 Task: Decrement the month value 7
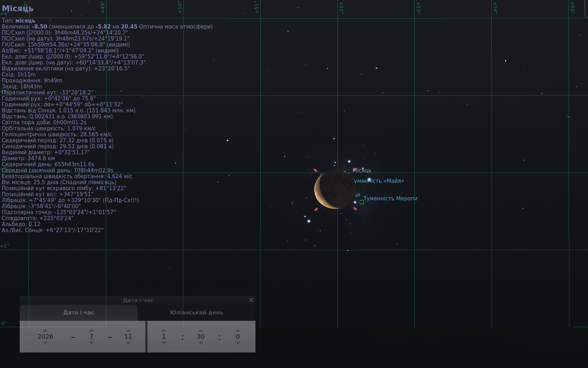point(91,343)
